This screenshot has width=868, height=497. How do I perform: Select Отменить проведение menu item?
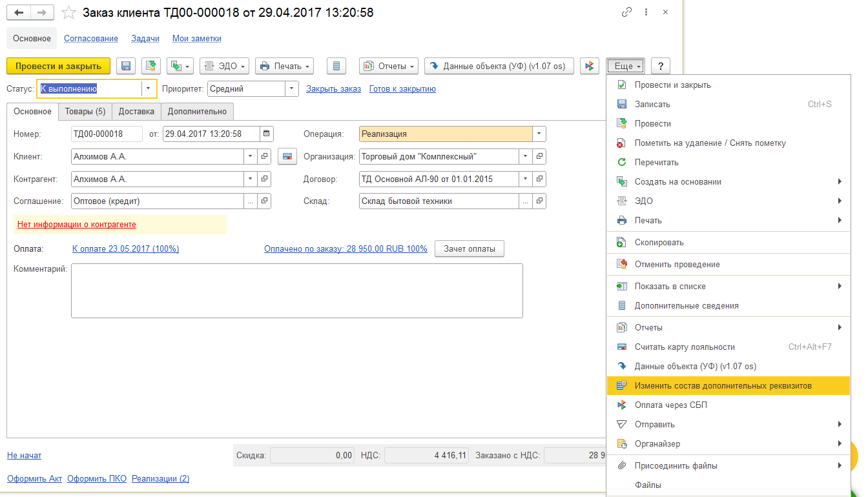(x=728, y=264)
